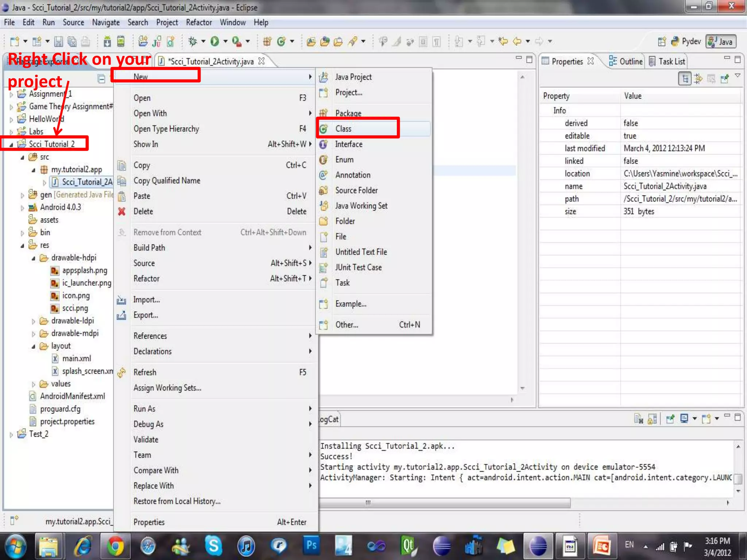The image size is (747, 560).
Task: Collapse the src folder node
Action: pyautogui.click(x=22, y=157)
